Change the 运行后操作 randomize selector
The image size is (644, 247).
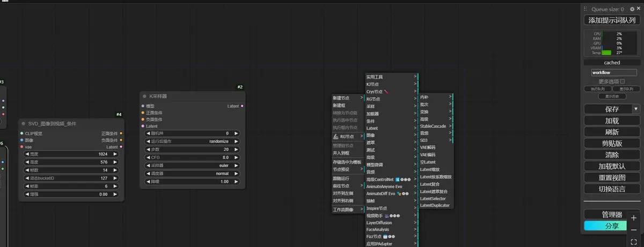pos(193,141)
